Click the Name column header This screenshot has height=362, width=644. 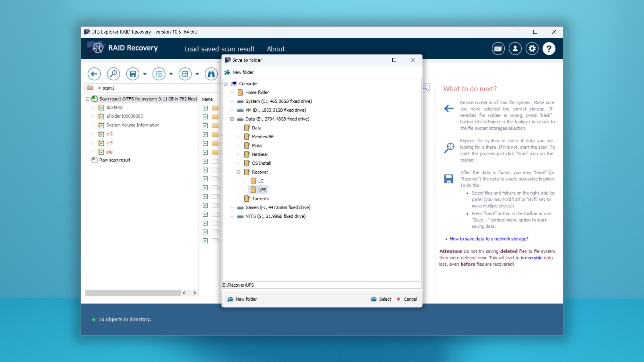(x=207, y=99)
